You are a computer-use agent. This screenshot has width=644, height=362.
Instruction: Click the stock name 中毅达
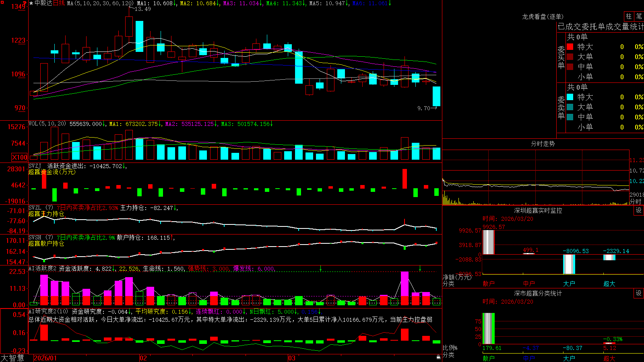(43, 3)
